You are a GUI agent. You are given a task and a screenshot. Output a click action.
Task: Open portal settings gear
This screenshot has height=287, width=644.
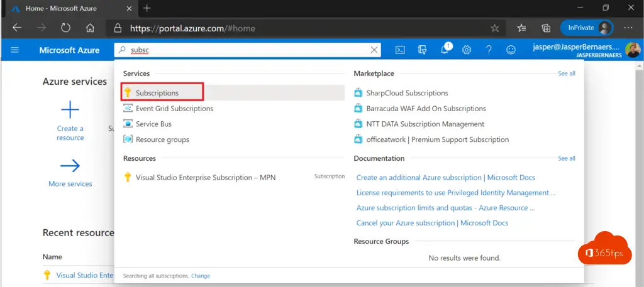pos(467,50)
